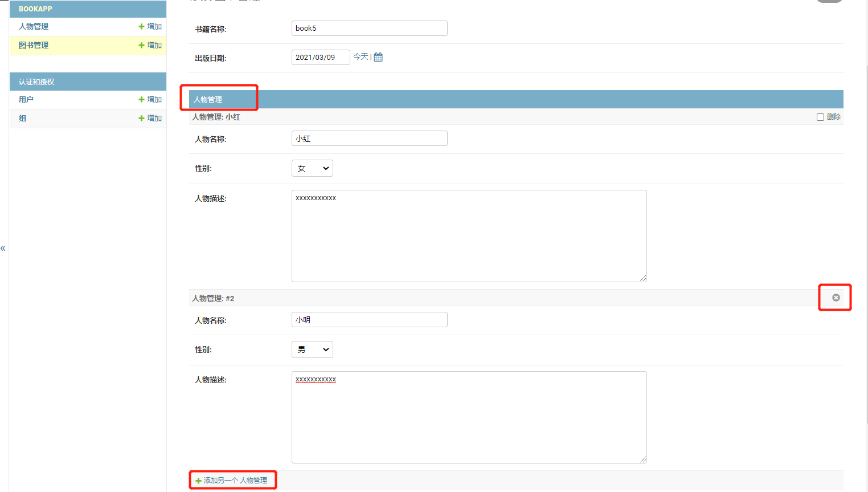
Task: Open 人物管理 in the sidebar
Action: coord(34,26)
